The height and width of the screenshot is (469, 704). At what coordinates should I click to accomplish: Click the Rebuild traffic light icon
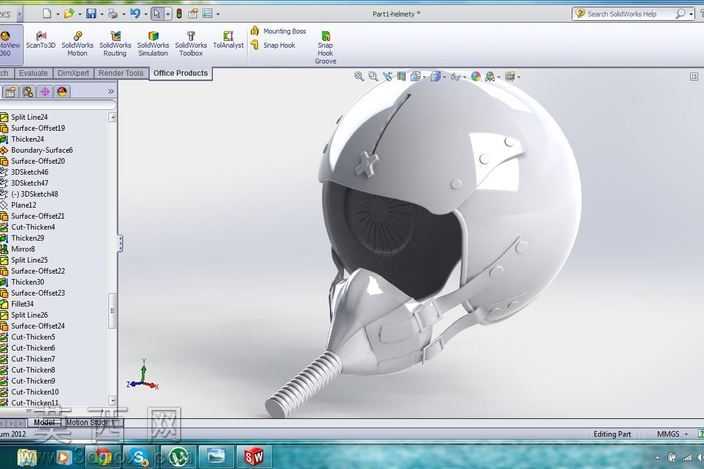179,13
